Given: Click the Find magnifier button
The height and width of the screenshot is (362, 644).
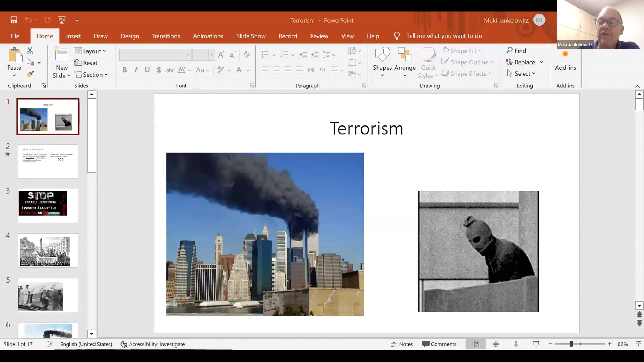Looking at the screenshot, I should click(x=516, y=51).
